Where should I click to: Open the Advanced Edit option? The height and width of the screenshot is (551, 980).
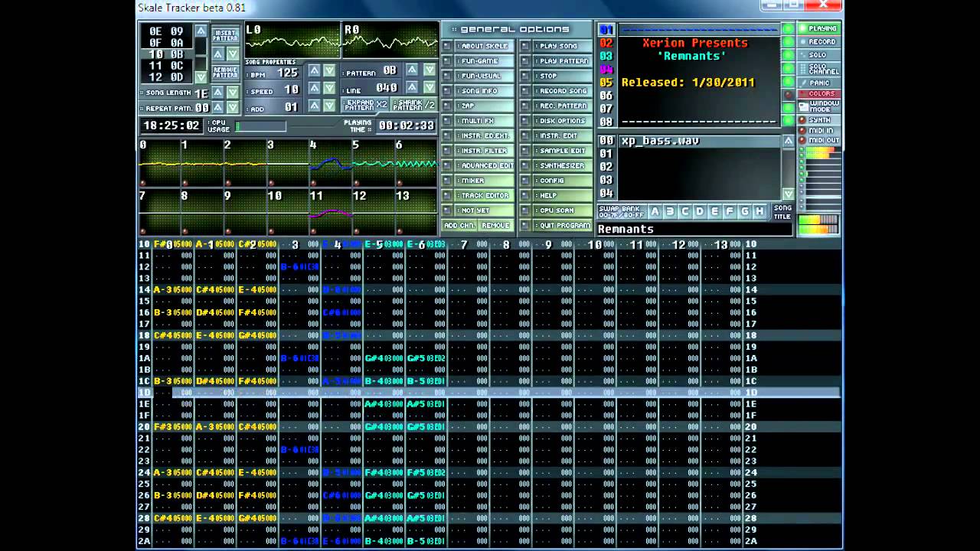pyautogui.click(x=485, y=166)
